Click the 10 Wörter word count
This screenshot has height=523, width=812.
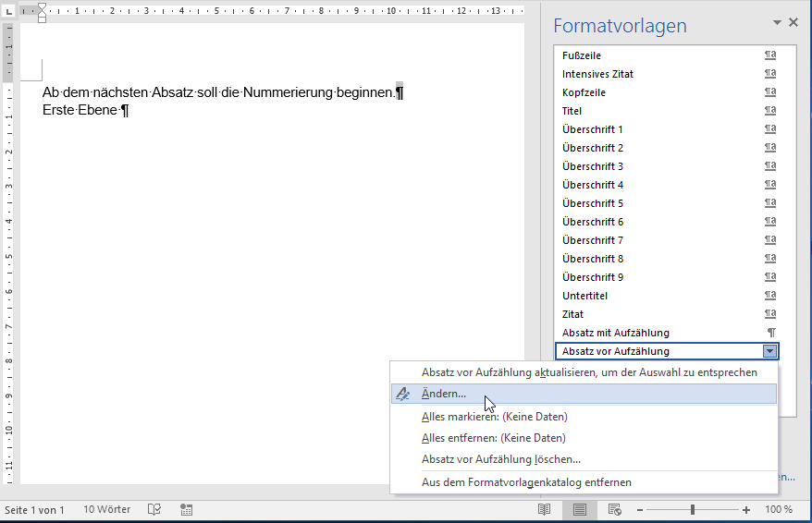(x=106, y=509)
